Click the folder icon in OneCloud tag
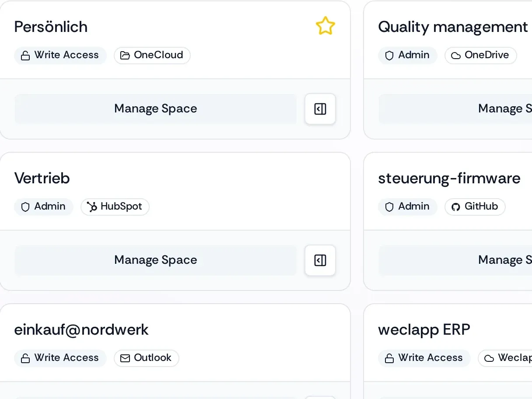The width and height of the screenshot is (532, 399). point(125,56)
